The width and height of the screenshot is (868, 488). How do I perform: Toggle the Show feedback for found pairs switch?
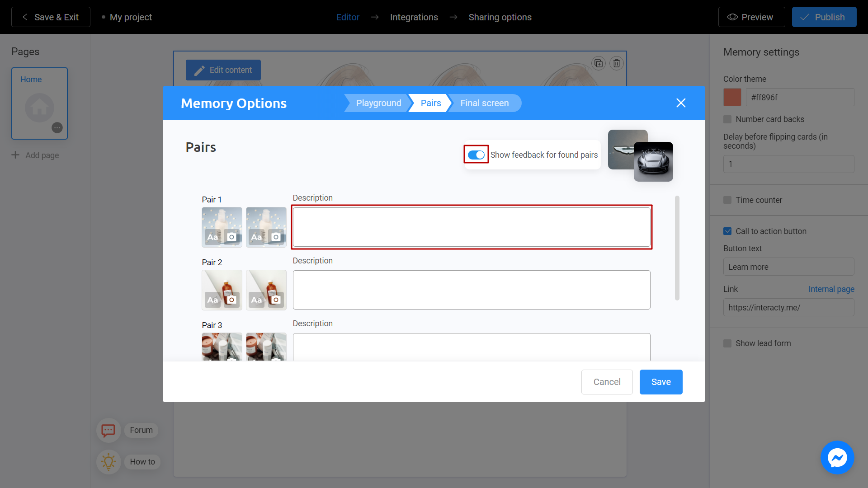[476, 155]
